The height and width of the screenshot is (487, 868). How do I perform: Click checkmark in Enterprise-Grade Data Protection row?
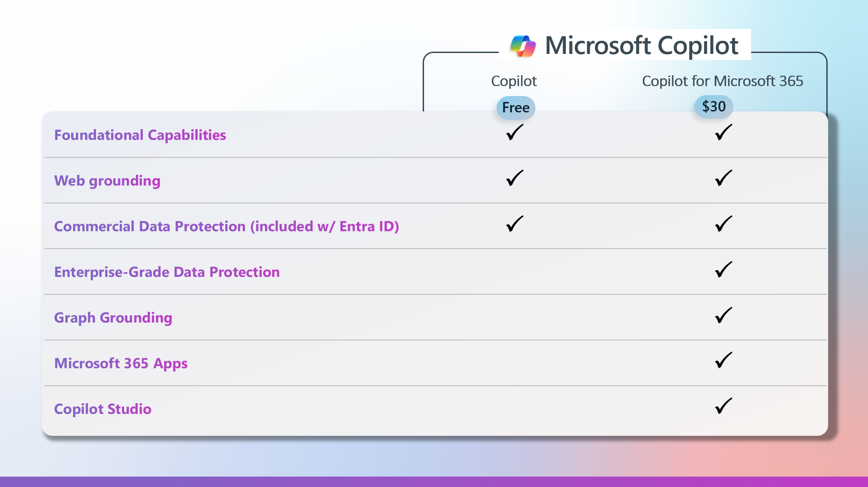coord(723,270)
